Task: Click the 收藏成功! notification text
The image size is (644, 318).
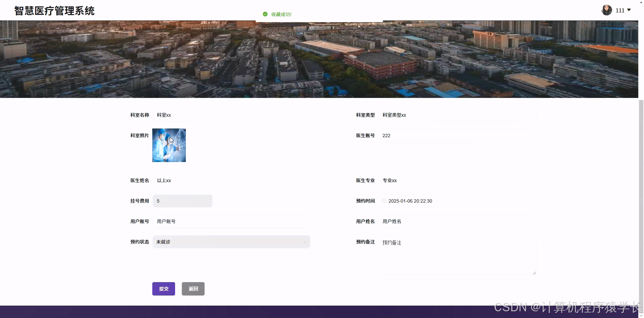Action: click(281, 14)
